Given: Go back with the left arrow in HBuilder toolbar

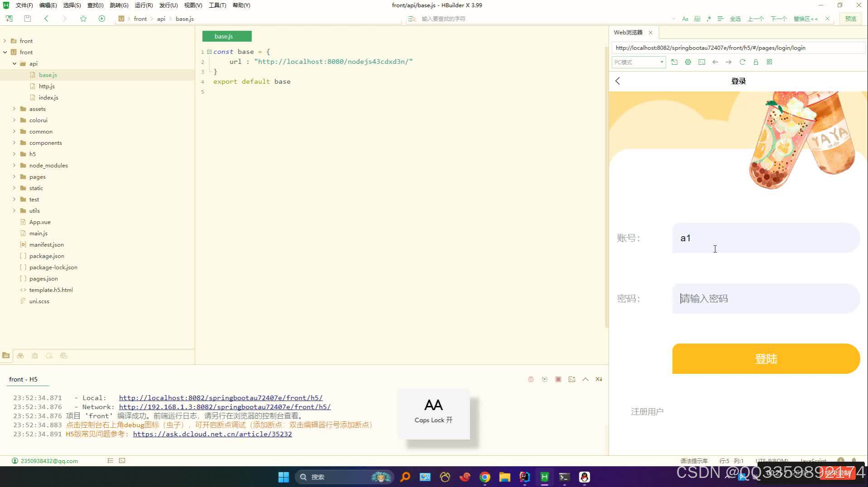Looking at the screenshot, I should click(46, 19).
